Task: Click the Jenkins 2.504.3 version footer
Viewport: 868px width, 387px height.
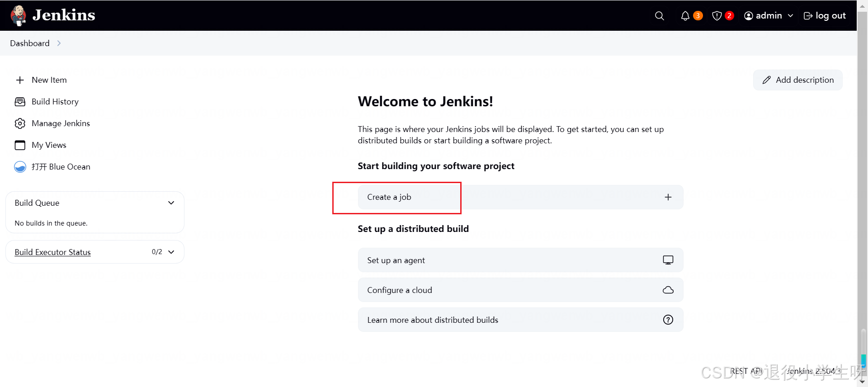Action: point(813,371)
